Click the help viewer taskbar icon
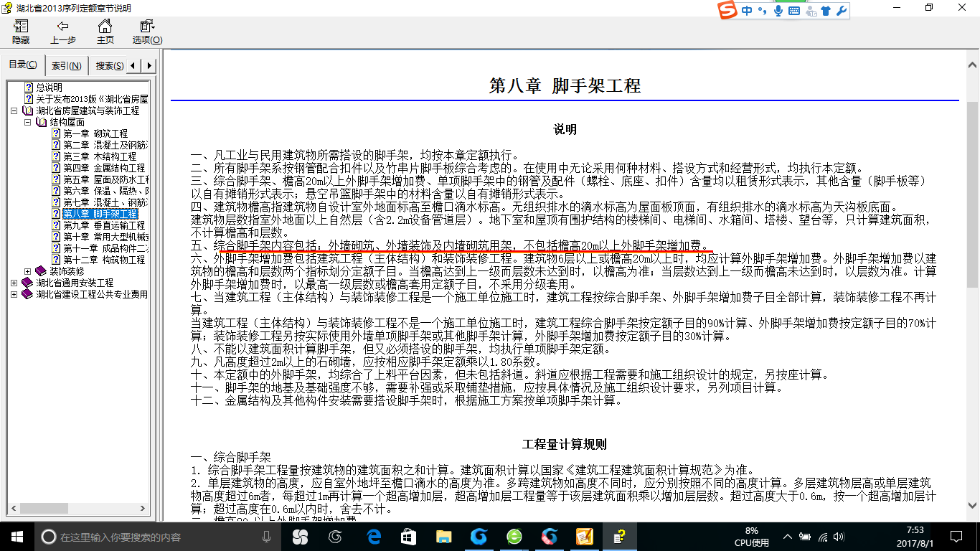 click(x=619, y=537)
